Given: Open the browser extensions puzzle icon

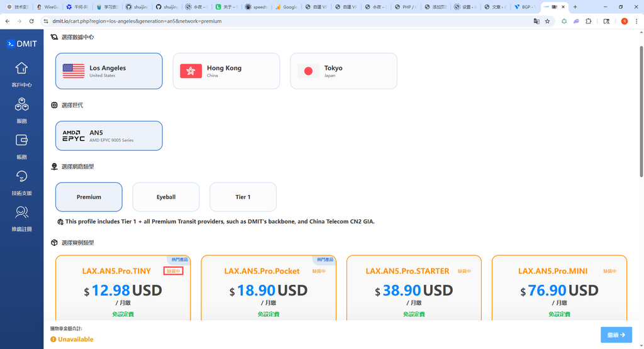Looking at the screenshot, I should 588,21.
